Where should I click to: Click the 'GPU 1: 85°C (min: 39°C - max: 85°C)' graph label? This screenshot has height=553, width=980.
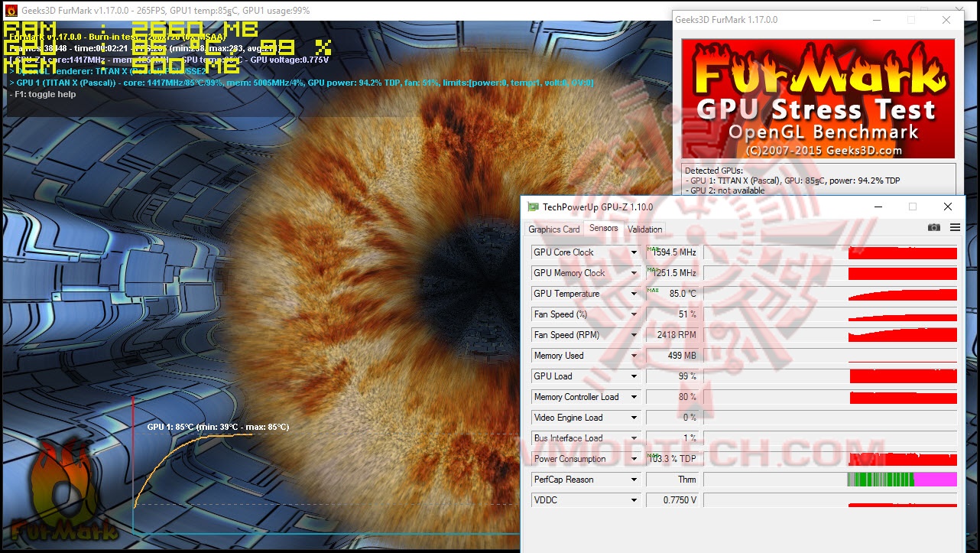coord(218,427)
